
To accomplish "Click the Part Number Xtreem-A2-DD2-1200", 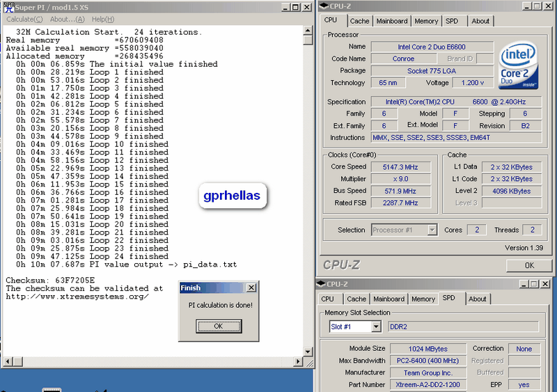I will (428, 384).
